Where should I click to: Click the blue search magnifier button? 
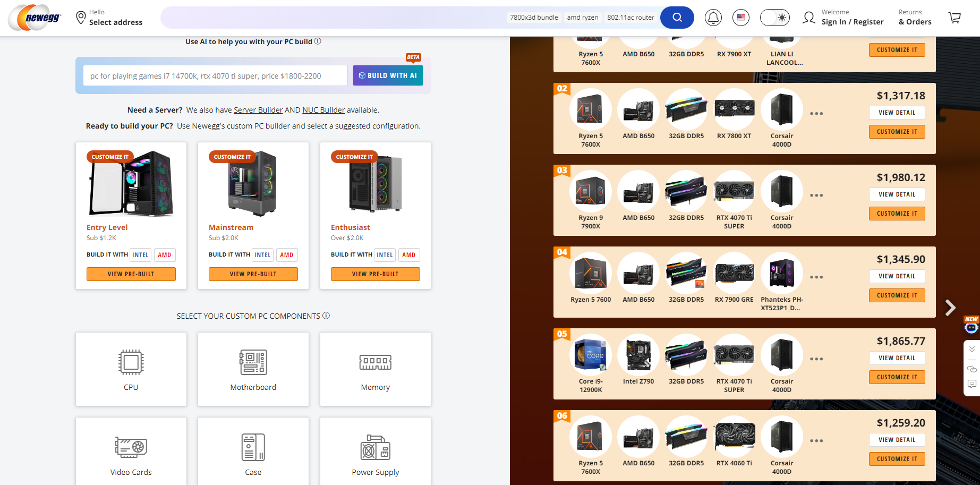coord(677,18)
